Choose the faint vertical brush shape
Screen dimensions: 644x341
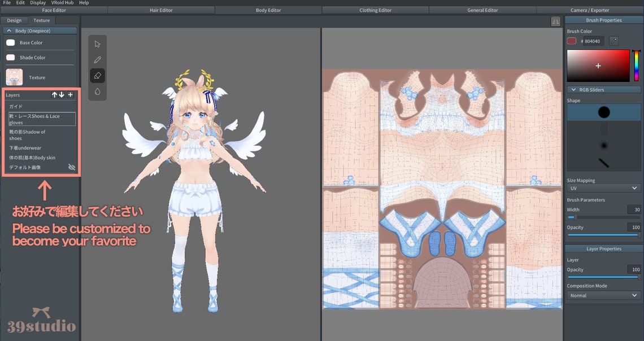(604, 129)
